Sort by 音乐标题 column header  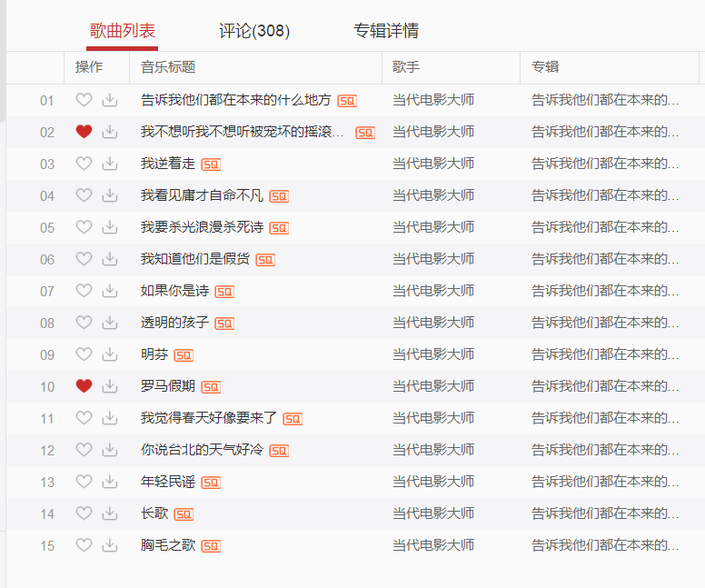click(x=168, y=67)
